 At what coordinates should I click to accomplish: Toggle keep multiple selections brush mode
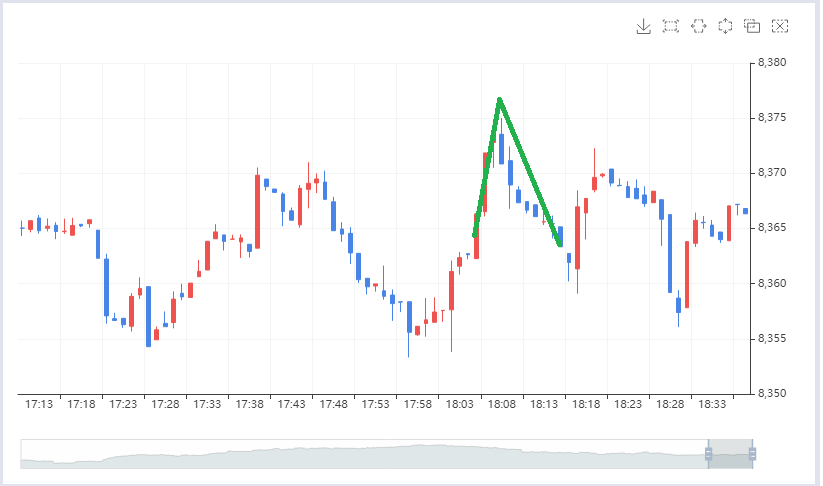click(752, 26)
